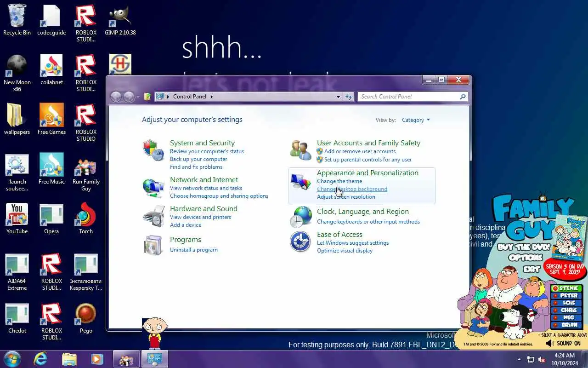Click the arrow after Control Panel breadcrumb

[211, 97]
